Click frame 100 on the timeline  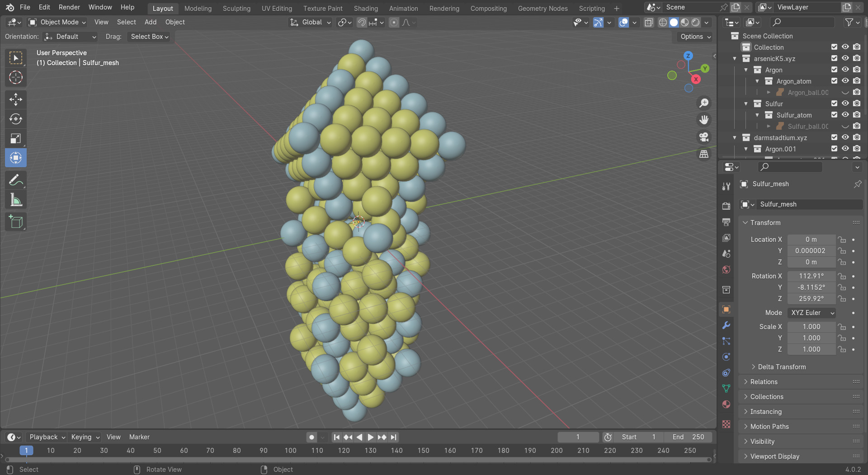pos(290,451)
